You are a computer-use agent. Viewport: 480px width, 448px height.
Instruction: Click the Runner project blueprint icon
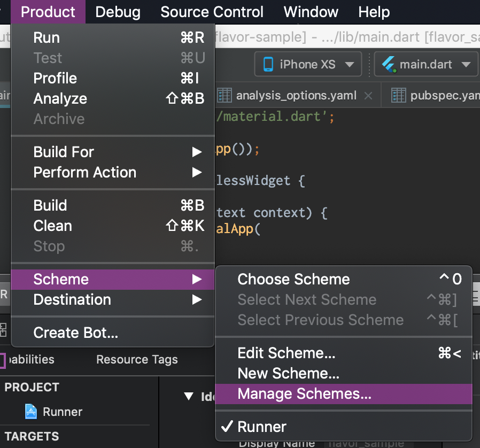pyautogui.click(x=31, y=412)
